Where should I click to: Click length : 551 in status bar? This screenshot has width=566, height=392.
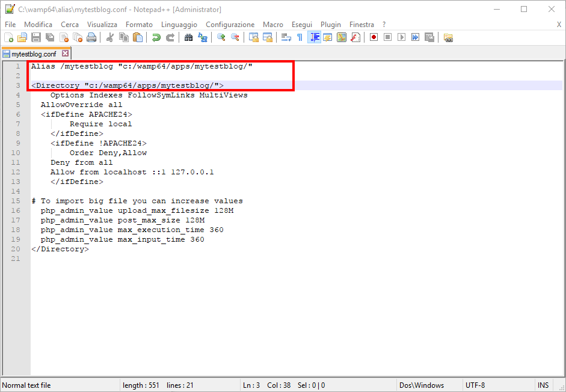[x=141, y=385]
